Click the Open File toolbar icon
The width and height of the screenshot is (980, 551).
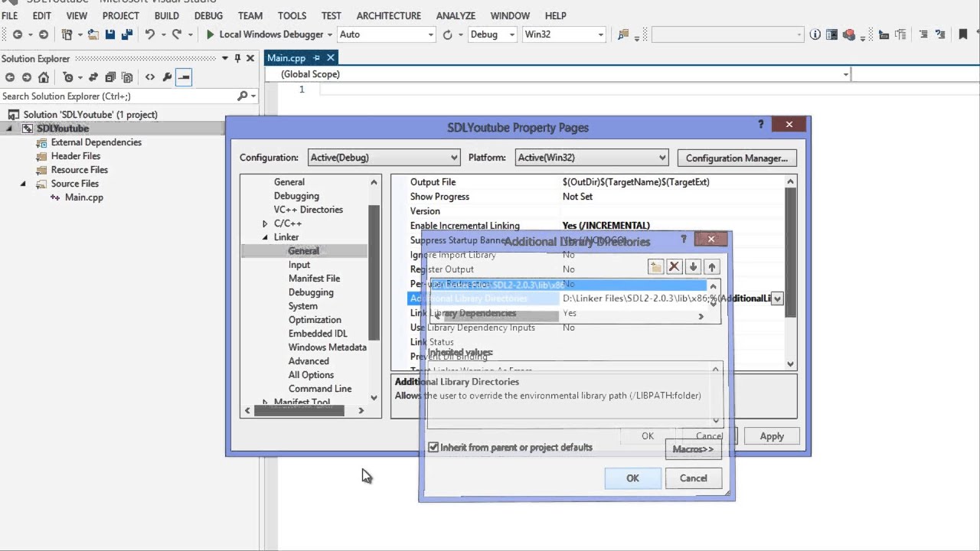pos(93,34)
